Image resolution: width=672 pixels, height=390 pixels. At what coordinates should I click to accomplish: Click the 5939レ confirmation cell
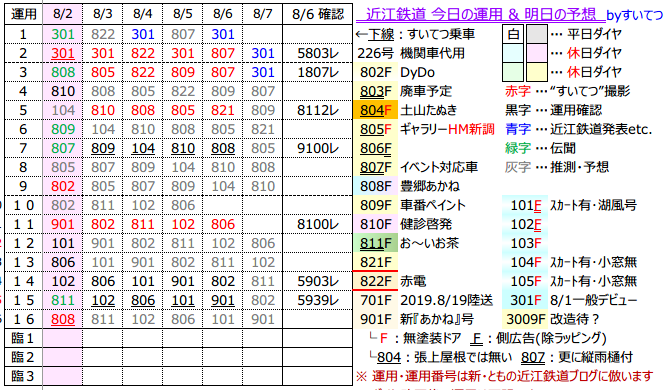[318, 300]
